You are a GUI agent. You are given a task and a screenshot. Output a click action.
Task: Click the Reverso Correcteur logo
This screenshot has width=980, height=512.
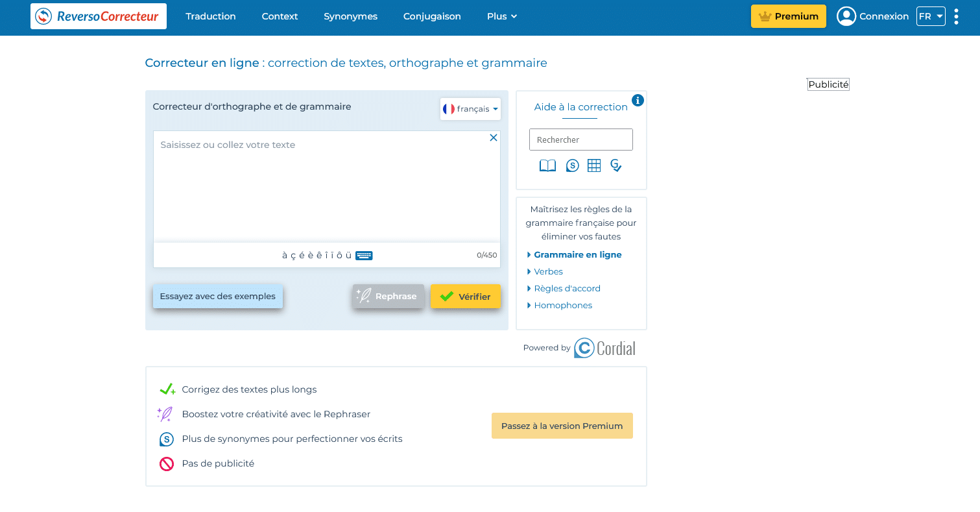coord(98,16)
